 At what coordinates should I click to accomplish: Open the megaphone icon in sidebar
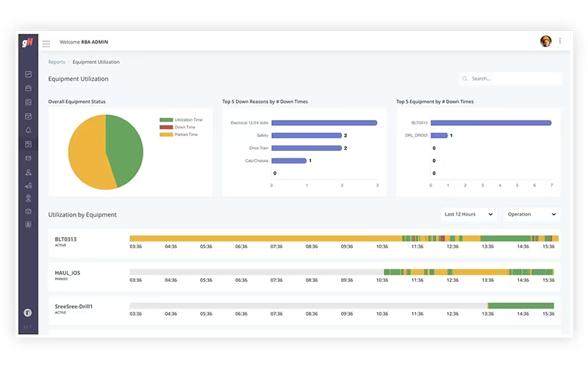[28, 185]
